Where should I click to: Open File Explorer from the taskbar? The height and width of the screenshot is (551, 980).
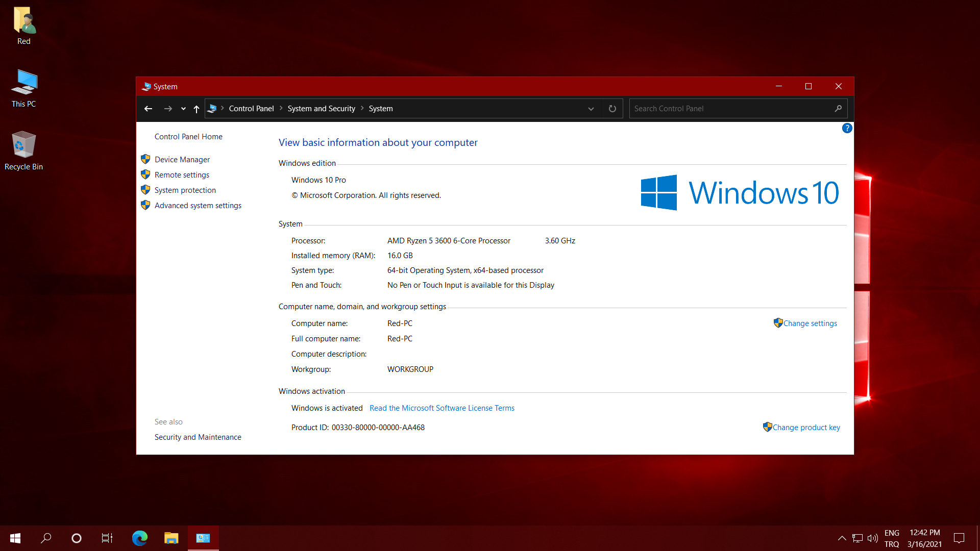(x=171, y=538)
